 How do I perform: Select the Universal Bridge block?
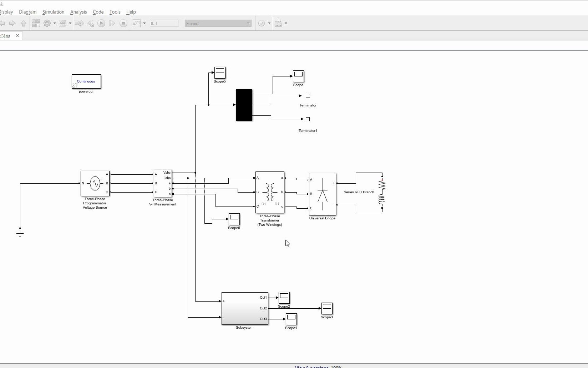(x=323, y=194)
